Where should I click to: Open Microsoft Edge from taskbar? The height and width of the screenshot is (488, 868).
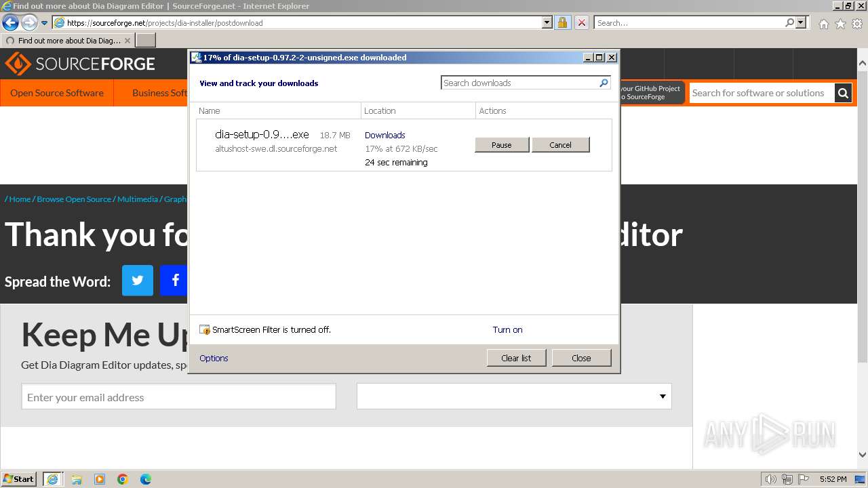[x=146, y=479]
